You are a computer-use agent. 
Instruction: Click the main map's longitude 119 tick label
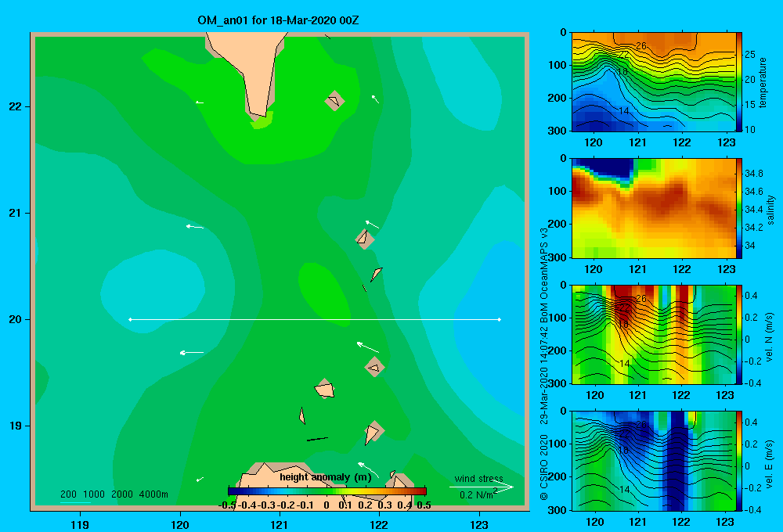80,524
